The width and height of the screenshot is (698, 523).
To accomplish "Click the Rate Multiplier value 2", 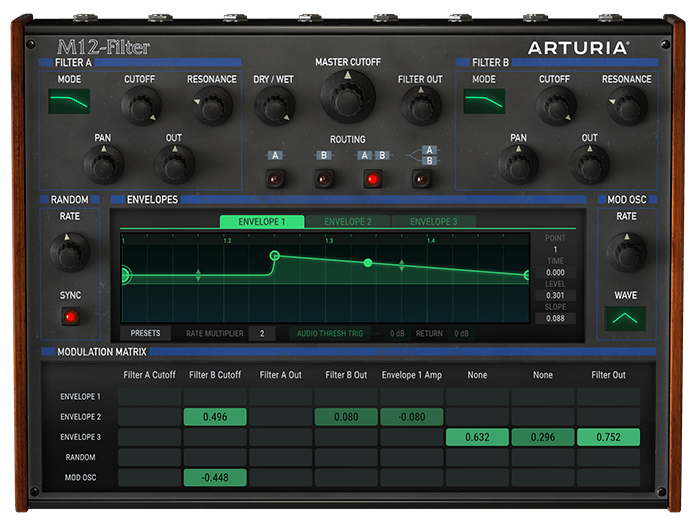I will (262, 333).
